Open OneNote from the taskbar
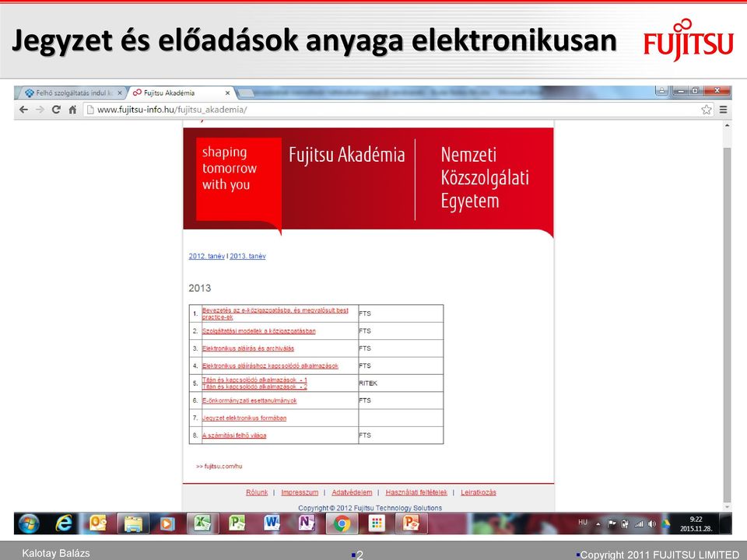Image resolution: width=747 pixels, height=560 pixels. coord(307,523)
